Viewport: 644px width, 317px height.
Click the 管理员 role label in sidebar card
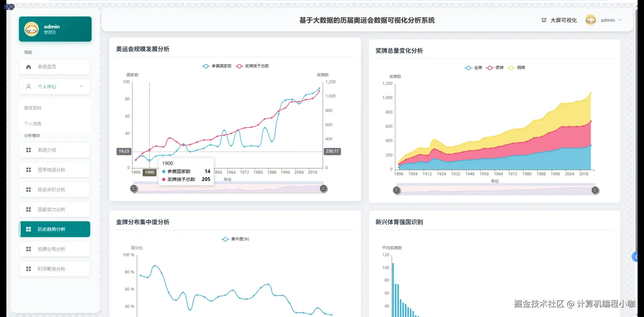coord(50,32)
